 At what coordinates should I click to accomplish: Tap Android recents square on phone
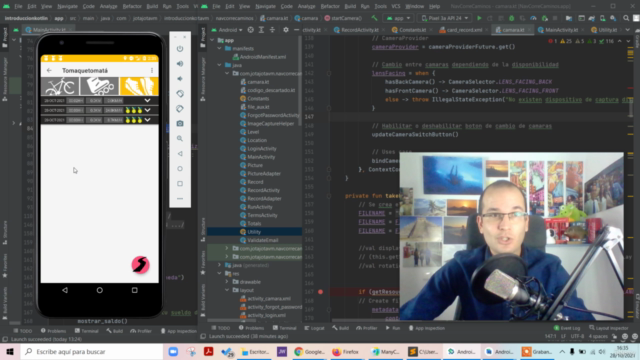135,290
